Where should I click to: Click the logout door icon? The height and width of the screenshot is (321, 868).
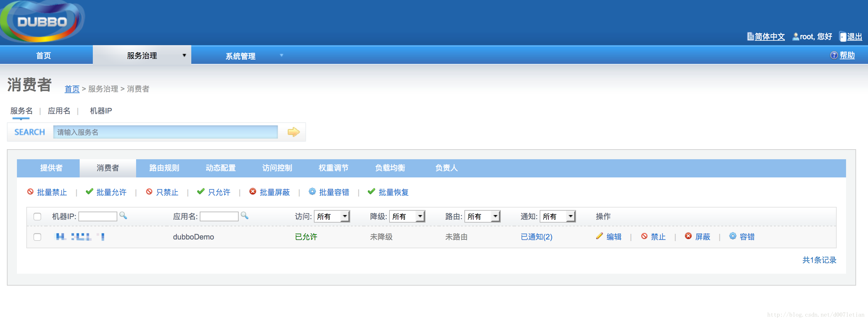pos(842,36)
